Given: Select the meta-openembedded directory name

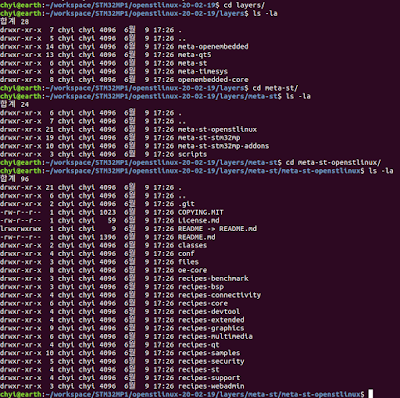Looking at the screenshot, I should tap(213, 47).
